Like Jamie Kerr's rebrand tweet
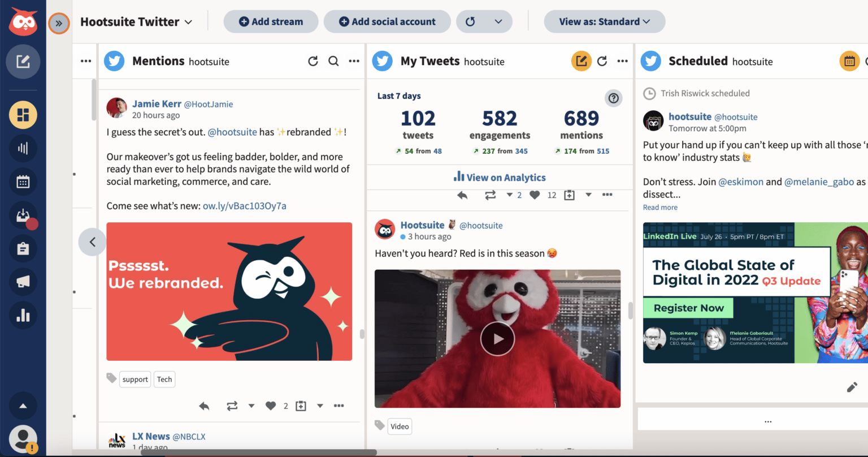The width and height of the screenshot is (868, 457). [271, 406]
